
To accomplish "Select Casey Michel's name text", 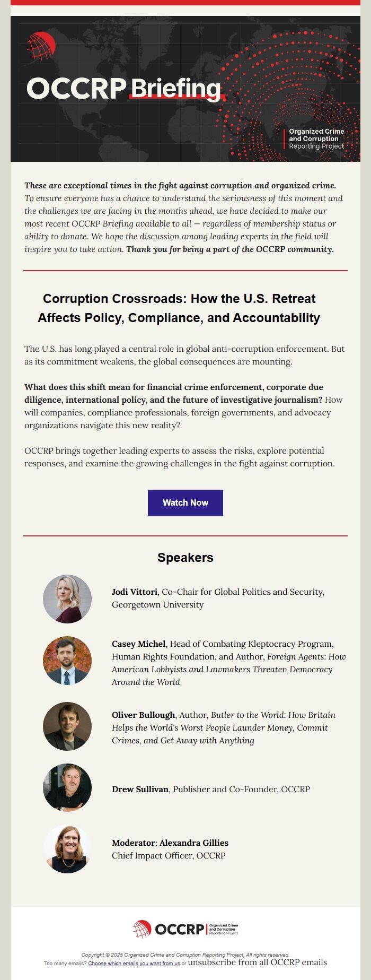I will pos(139,644).
